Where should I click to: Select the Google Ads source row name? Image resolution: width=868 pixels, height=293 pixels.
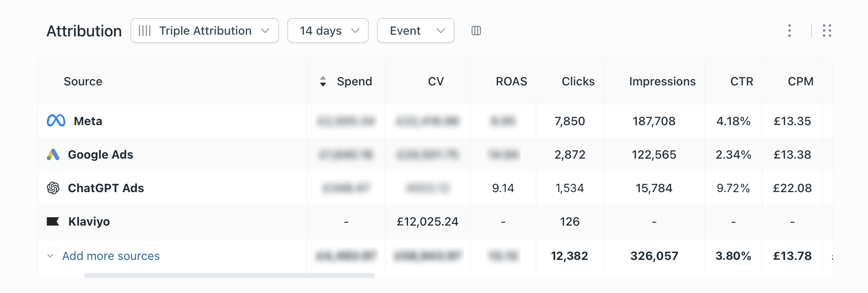(x=100, y=154)
